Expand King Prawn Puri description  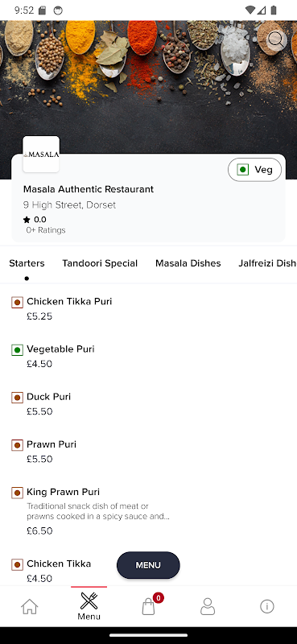click(x=98, y=511)
